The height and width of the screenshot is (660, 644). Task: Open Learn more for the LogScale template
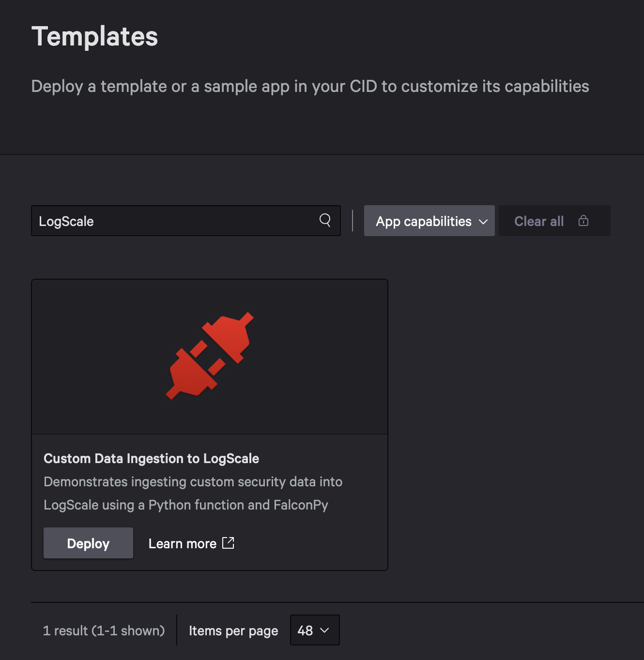(x=182, y=543)
